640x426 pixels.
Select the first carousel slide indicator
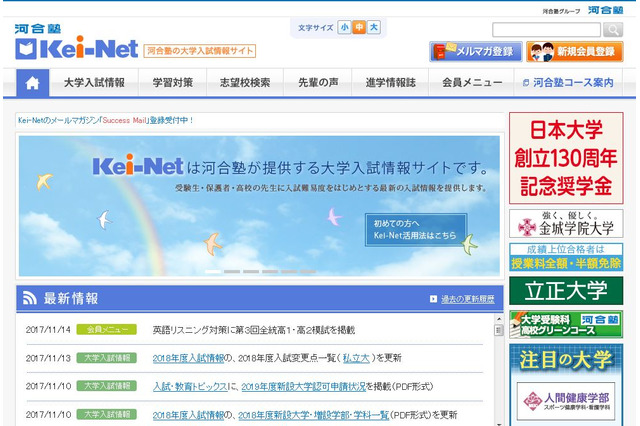coord(213,271)
